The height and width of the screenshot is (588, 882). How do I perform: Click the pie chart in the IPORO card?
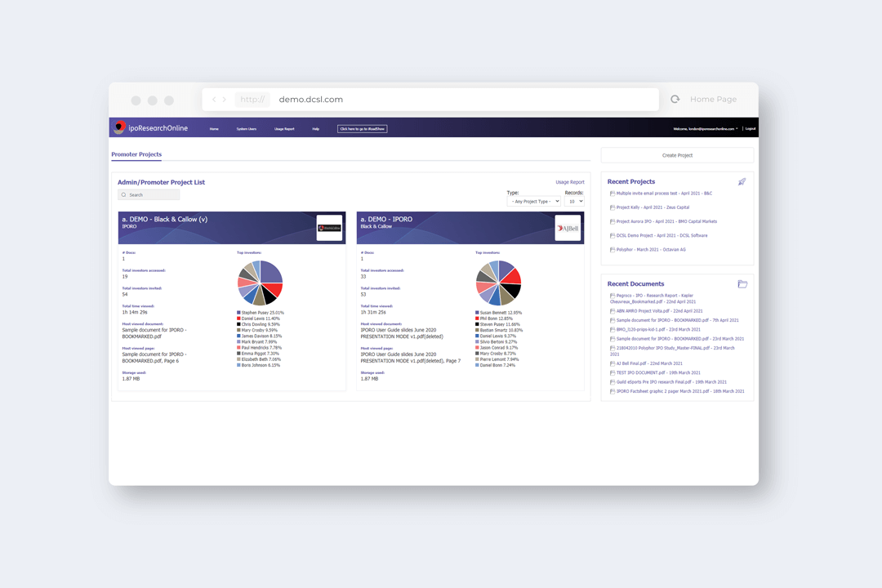pos(498,283)
